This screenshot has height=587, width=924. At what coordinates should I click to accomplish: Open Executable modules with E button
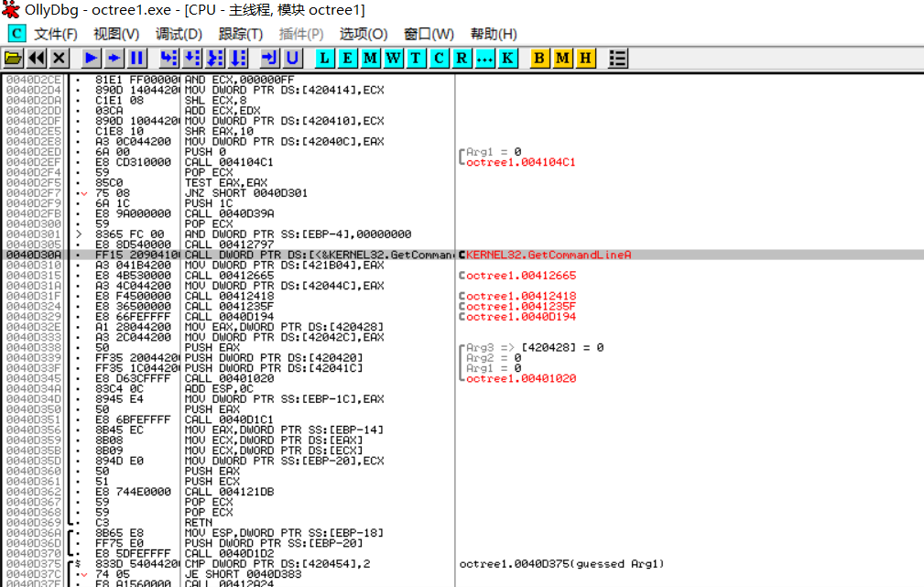click(348, 59)
